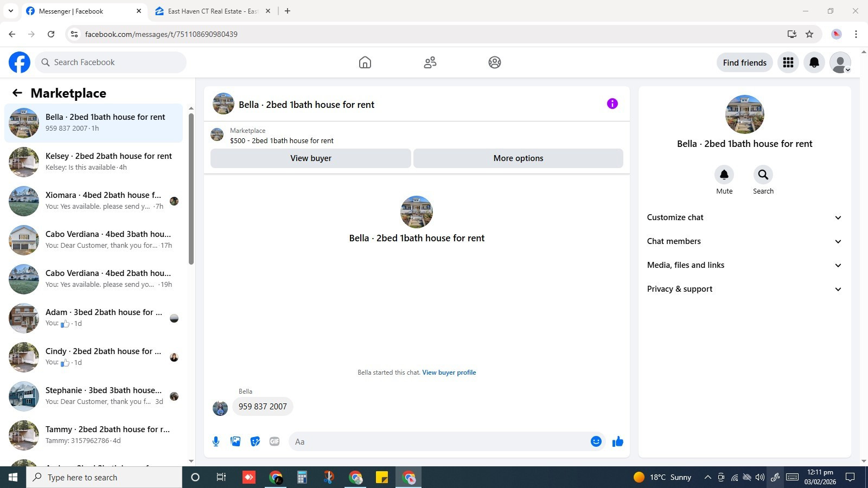
Task: Open conversation information purple icon
Action: tap(612, 104)
